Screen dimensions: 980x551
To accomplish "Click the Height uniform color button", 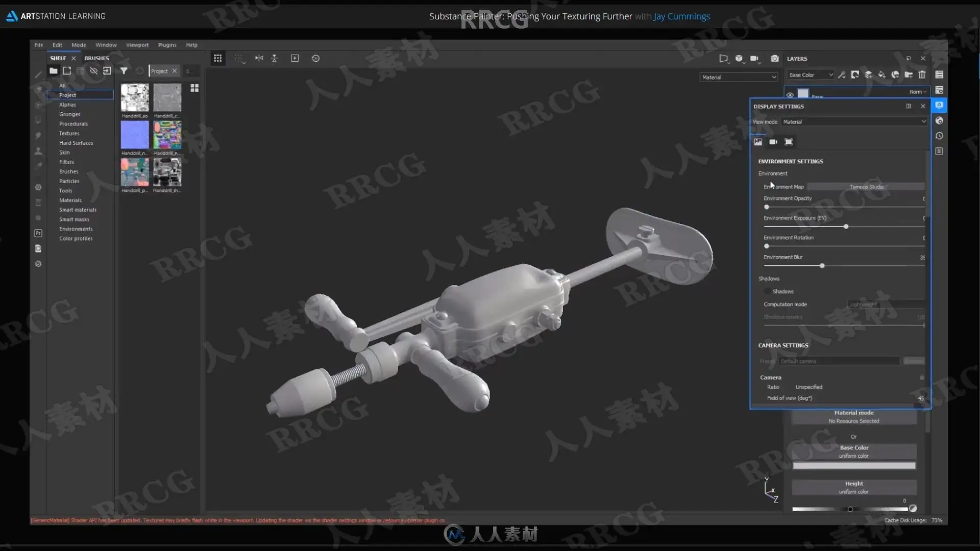I will tap(854, 487).
